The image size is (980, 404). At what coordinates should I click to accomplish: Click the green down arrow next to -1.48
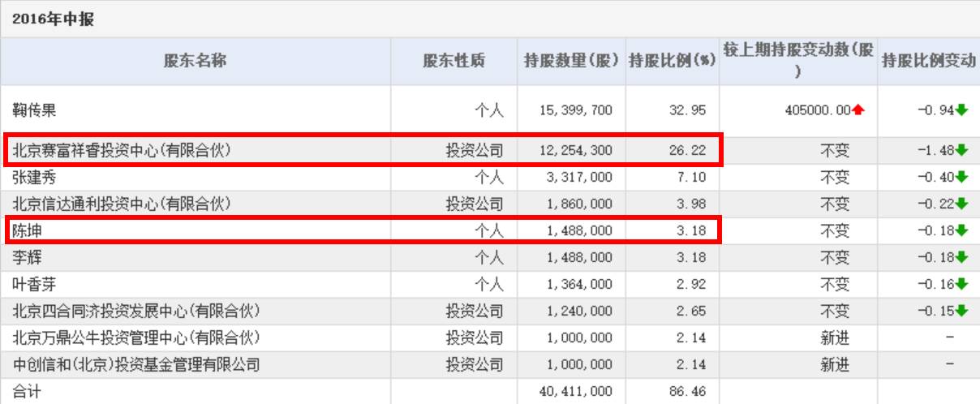[x=962, y=150]
